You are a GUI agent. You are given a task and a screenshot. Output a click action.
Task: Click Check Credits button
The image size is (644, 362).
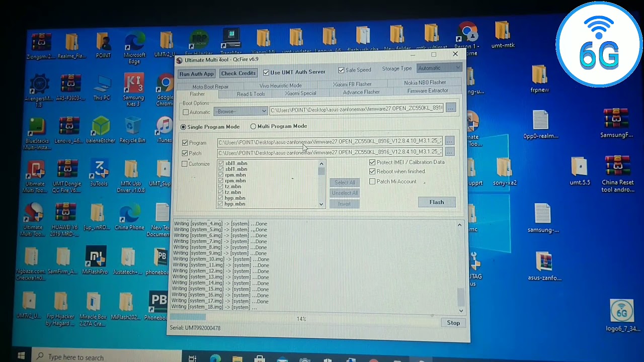(x=238, y=73)
